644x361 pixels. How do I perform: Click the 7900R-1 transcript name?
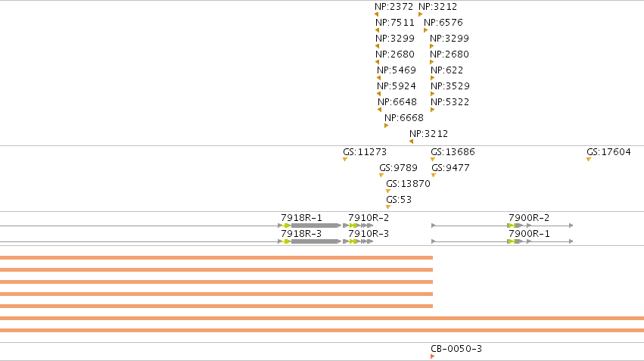click(529, 234)
